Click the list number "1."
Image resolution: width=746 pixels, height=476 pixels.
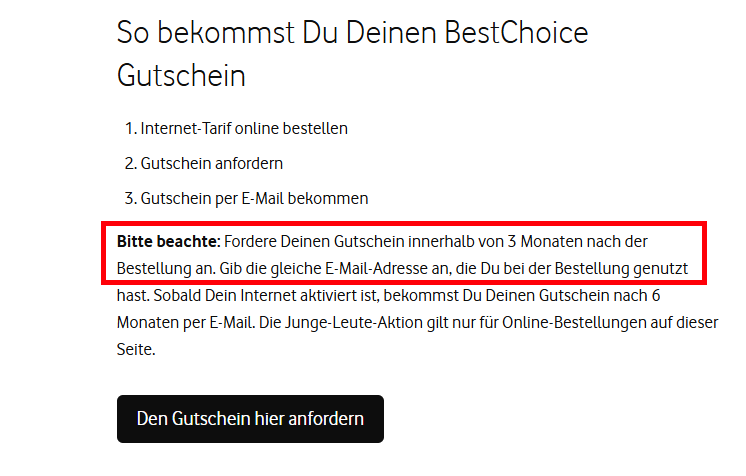130,128
